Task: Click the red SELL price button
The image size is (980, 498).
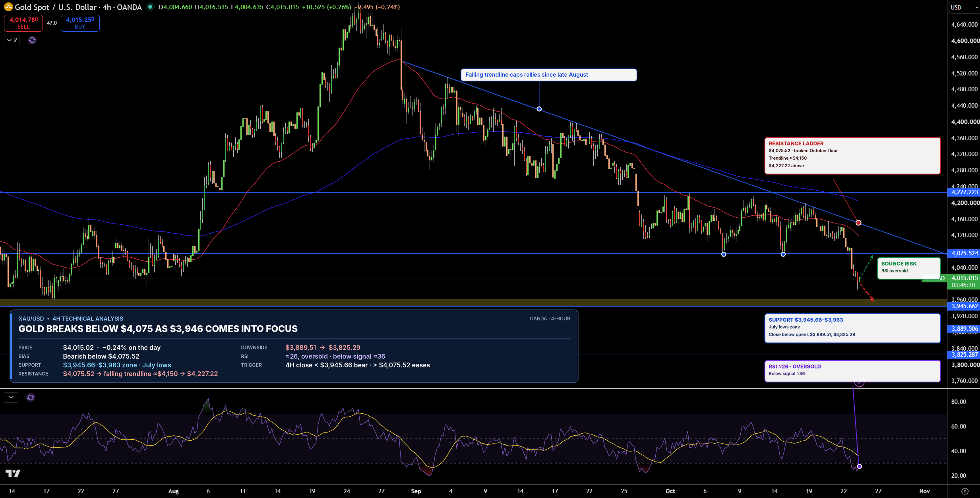Action: [x=23, y=23]
